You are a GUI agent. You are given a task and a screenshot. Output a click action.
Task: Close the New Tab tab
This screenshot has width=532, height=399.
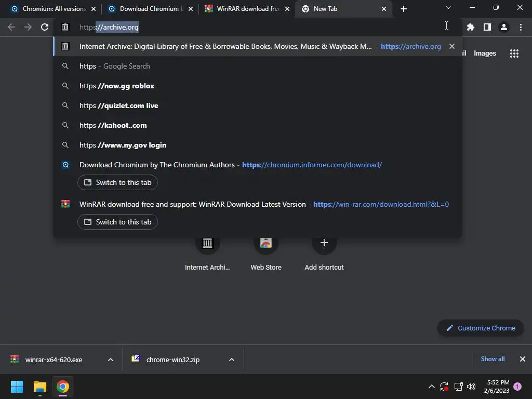tap(384, 9)
